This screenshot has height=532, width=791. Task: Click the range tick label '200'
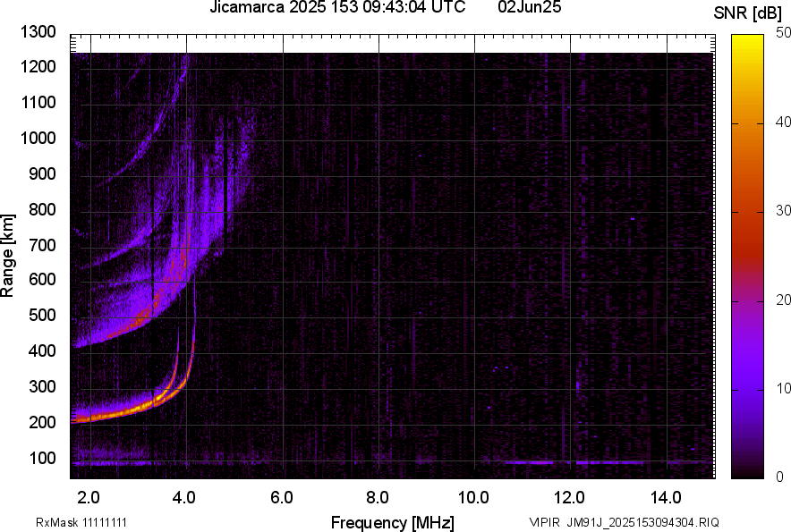pos(42,422)
